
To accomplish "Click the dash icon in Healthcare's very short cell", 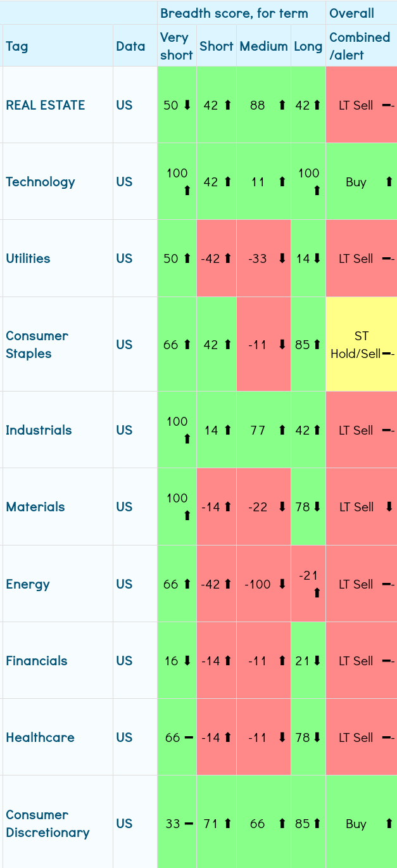I will pyautogui.click(x=188, y=737).
